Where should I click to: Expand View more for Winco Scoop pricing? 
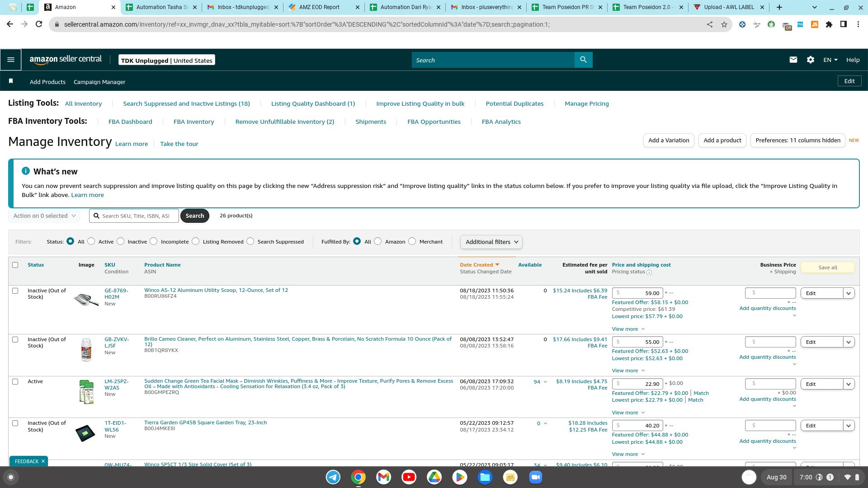point(628,329)
